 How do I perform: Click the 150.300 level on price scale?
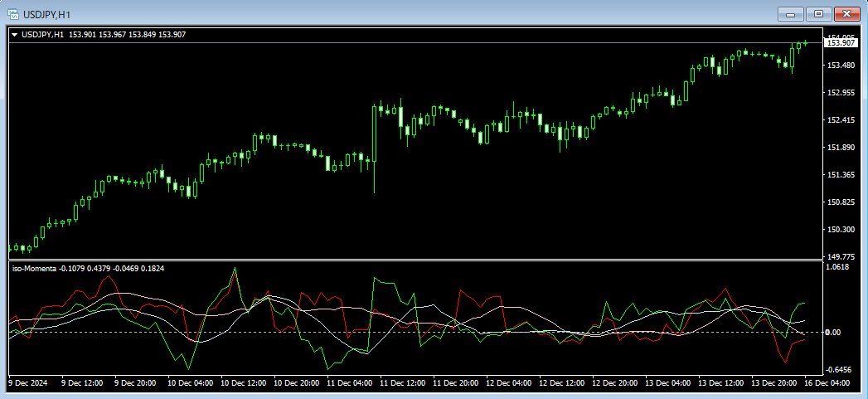[841, 230]
